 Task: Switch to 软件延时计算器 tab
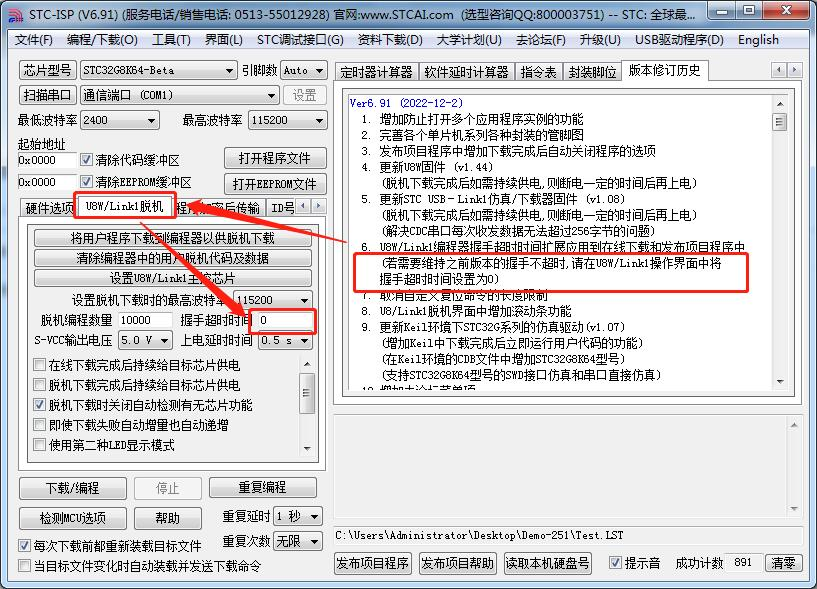(466, 72)
